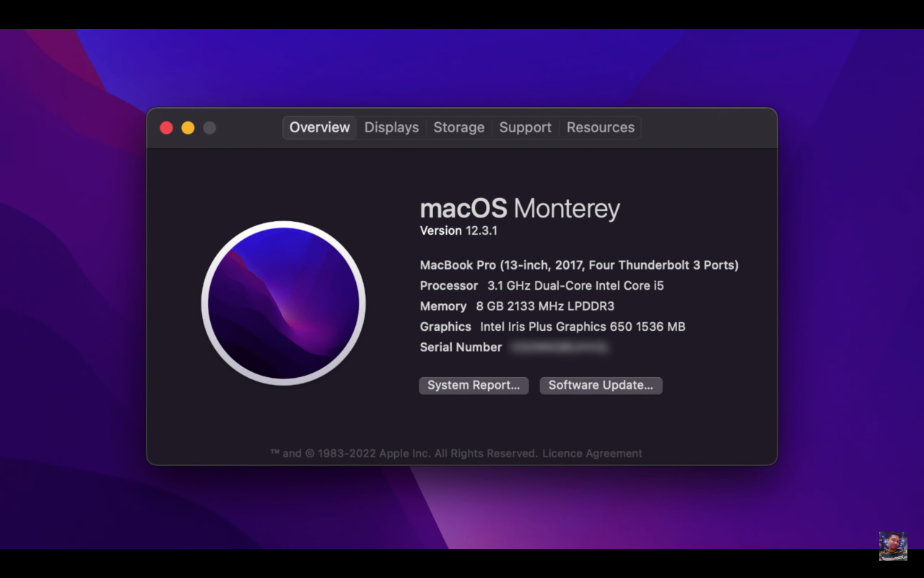Minimize window with yellow button
The width and height of the screenshot is (924, 578).
coord(188,128)
